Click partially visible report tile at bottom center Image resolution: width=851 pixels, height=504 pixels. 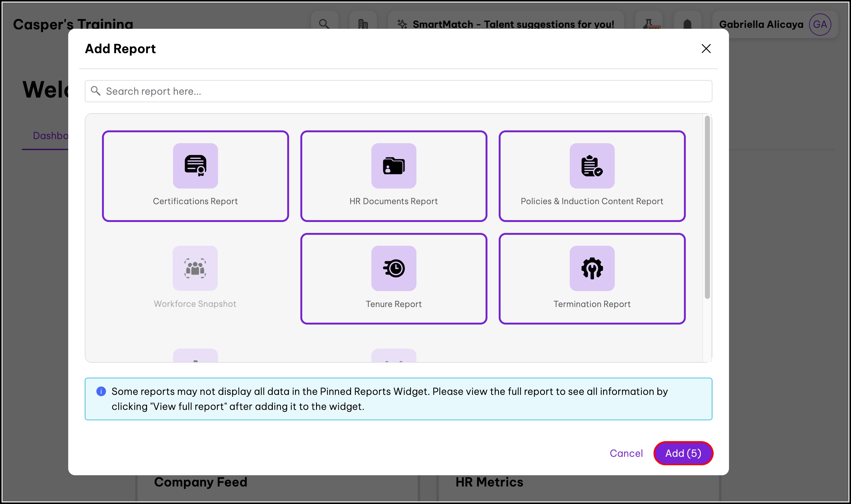[394, 355]
